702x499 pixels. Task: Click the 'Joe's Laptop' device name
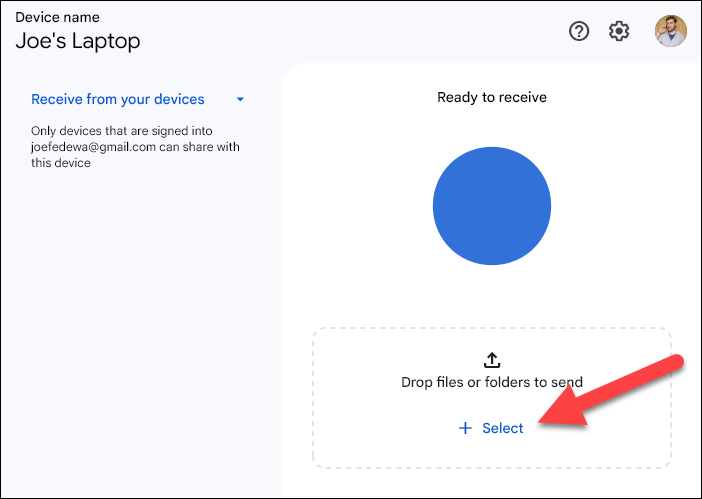tap(78, 41)
